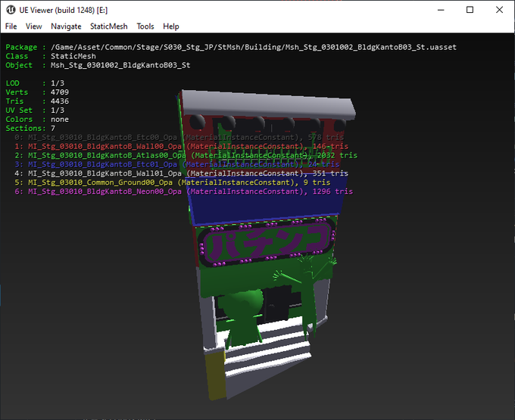Open the File menu

tap(11, 26)
